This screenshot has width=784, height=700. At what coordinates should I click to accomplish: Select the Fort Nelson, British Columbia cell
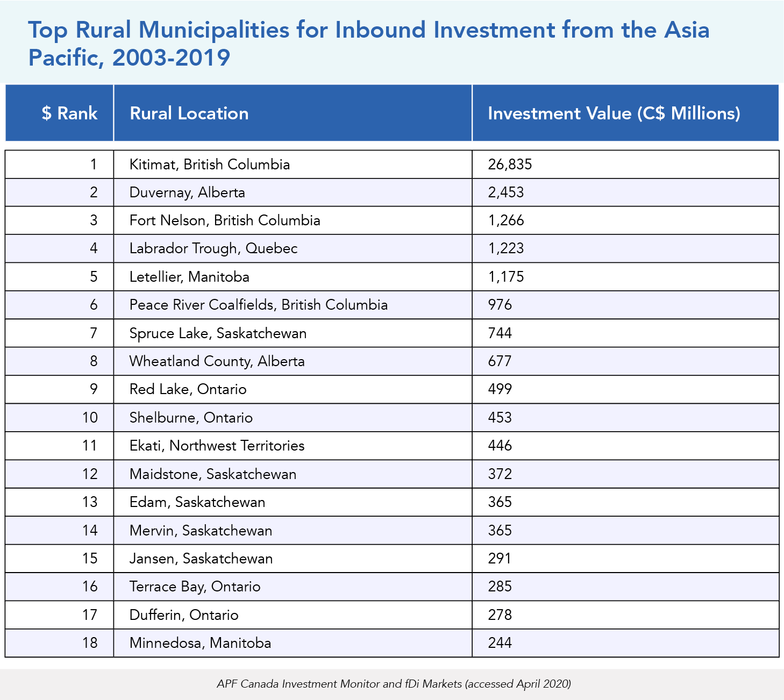point(225,220)
